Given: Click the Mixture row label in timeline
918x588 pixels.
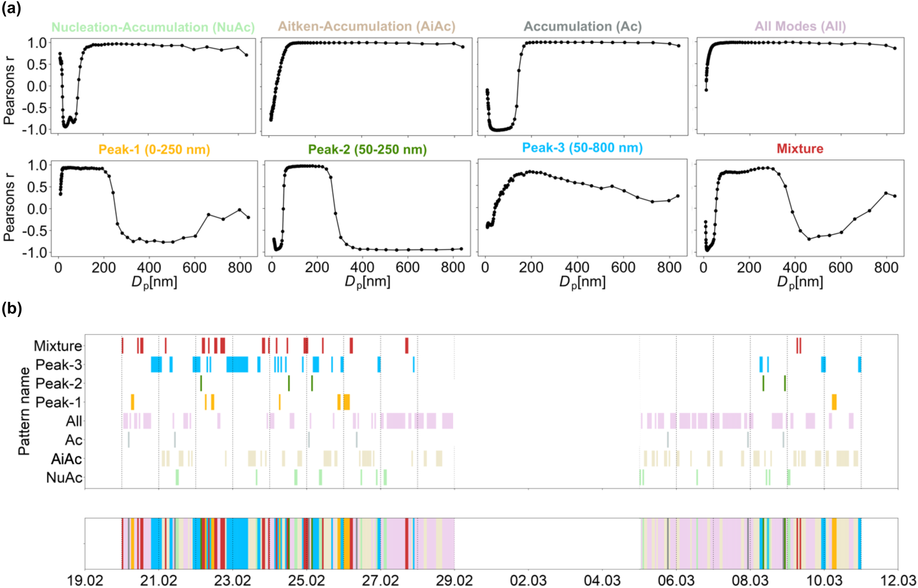Looking at the screenshot, I should coord(58,346).
